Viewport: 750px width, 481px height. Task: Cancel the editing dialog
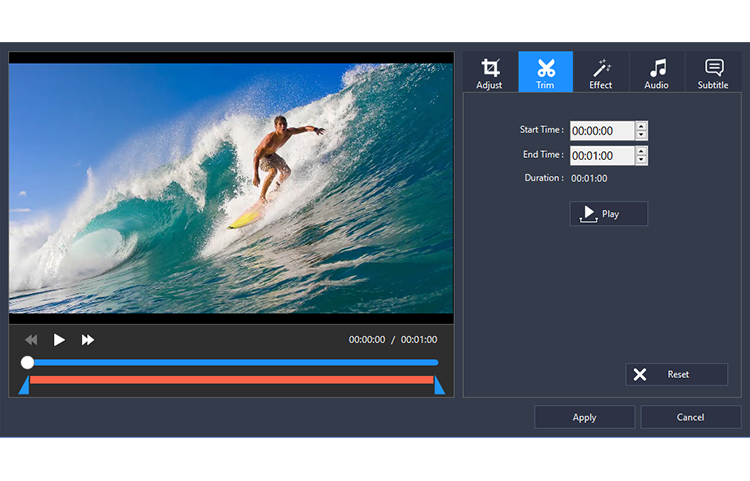[691, 417]
